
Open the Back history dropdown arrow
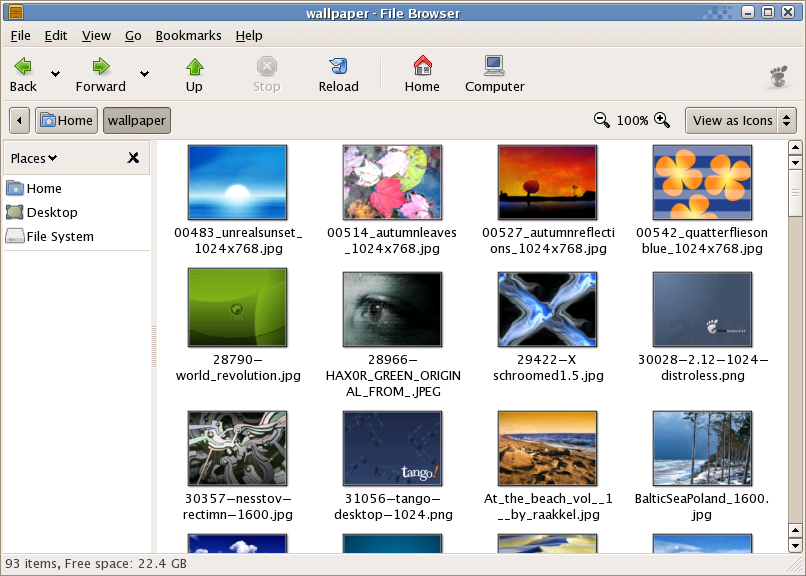coord(56,75)
